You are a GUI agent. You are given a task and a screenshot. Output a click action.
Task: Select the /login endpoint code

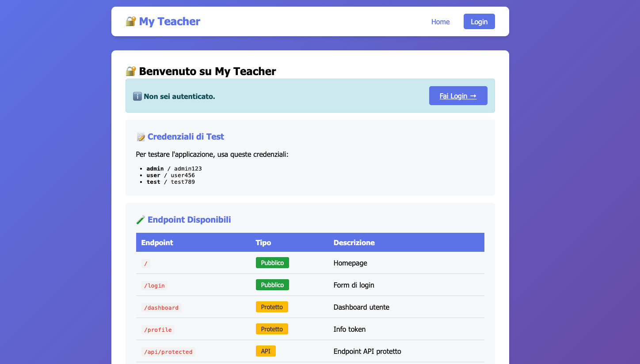tap(154, 285)
